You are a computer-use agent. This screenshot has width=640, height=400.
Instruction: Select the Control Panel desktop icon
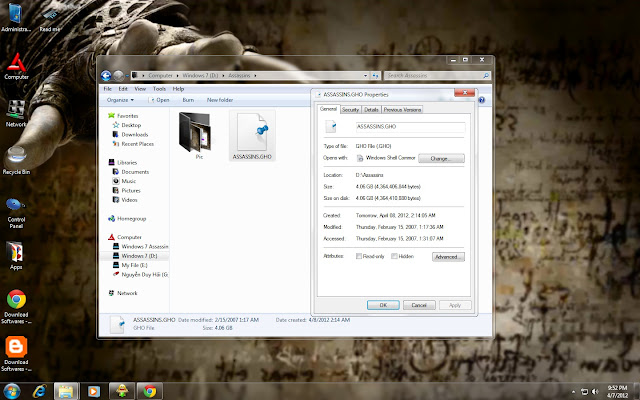tap(16, 213)
